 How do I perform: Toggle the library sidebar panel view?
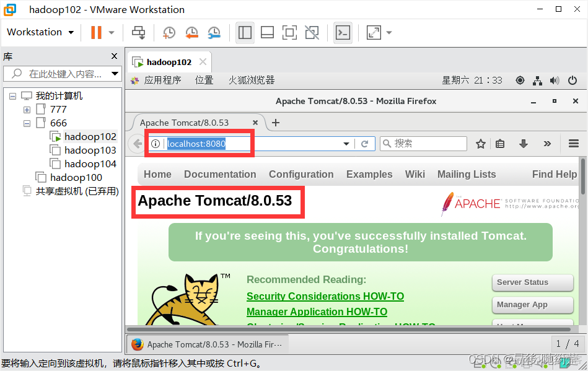point(245,33)
